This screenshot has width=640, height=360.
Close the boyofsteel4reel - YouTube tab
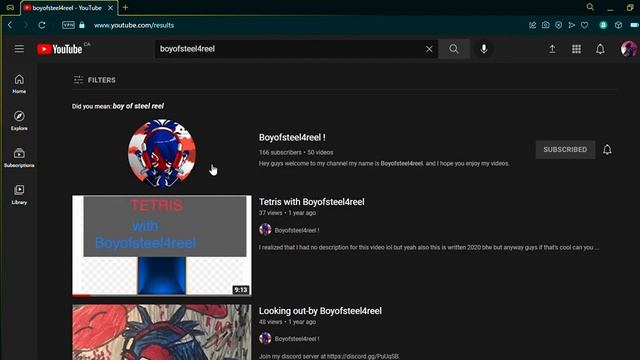(x=111, y=8)
